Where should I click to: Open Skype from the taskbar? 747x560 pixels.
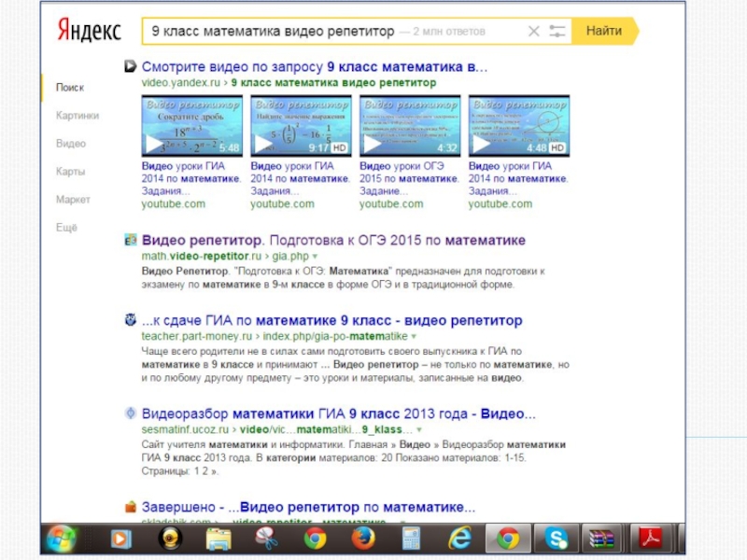[x=557, y=539]
